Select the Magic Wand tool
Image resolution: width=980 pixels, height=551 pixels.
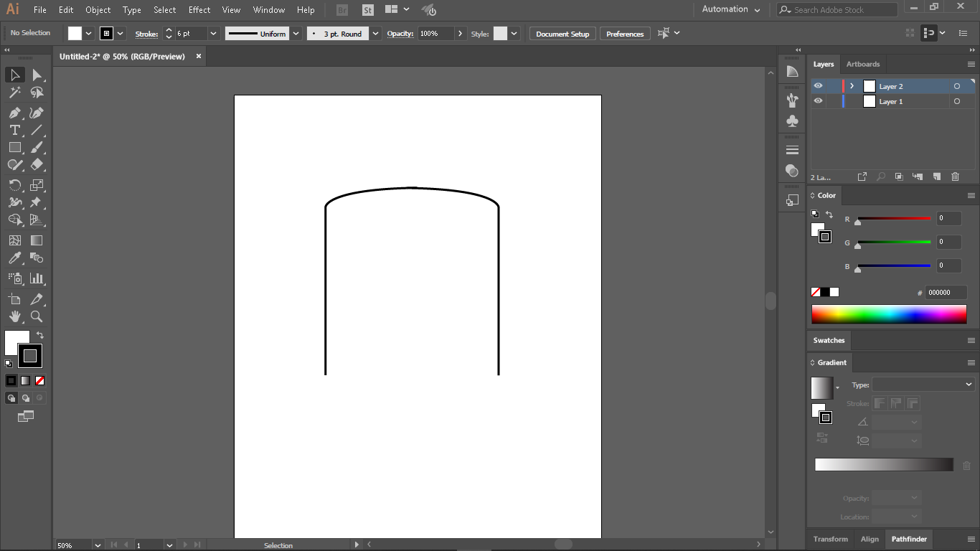[x=14, y=93]
